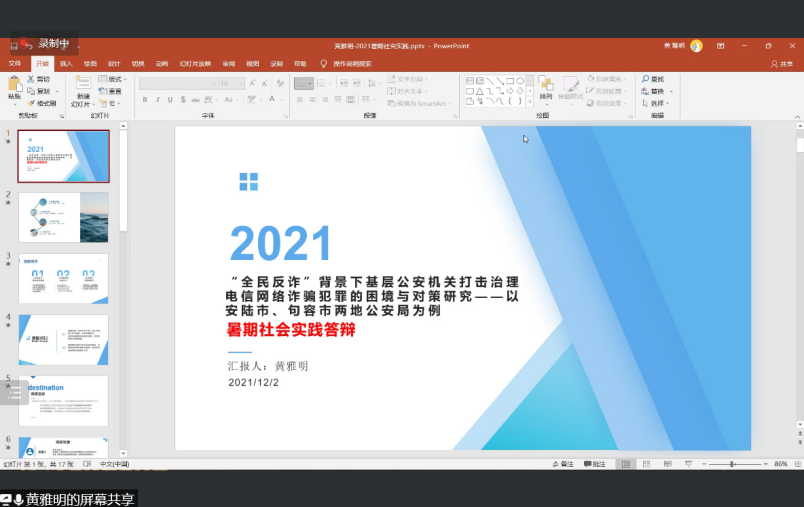Viewport: 804px width, 507px height.
Task: Open the File (文件) menu
Action: (15, 63)
